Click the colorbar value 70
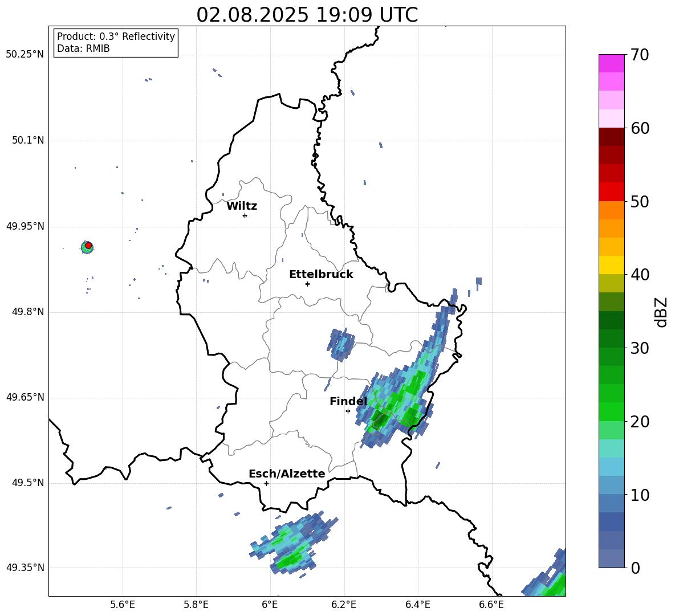675x616 pixels. point(640,55)
